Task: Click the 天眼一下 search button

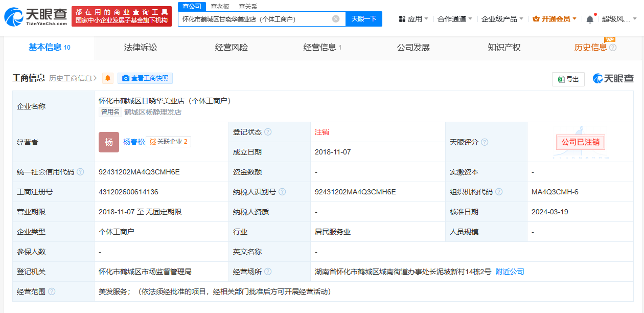Action: (364, 19)
